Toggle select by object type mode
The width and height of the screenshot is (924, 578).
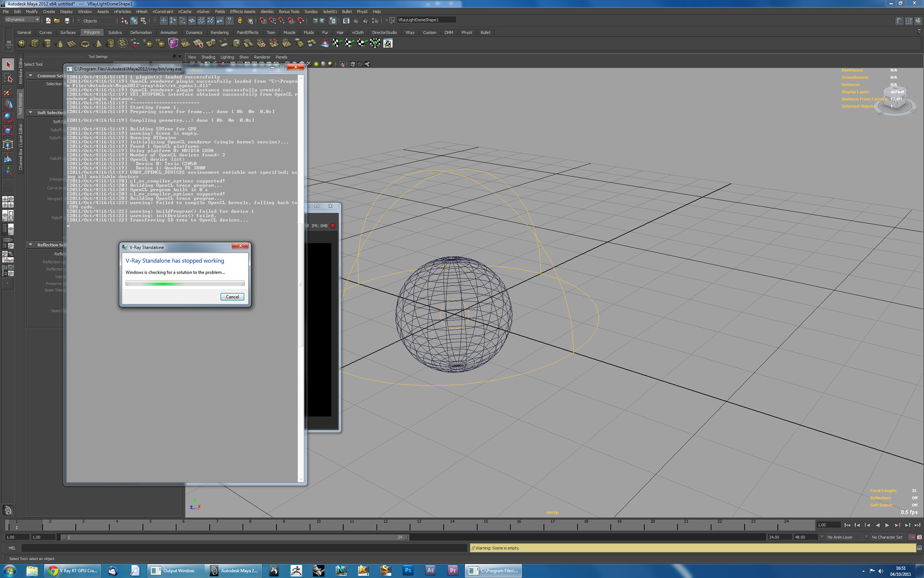(134, 21)
